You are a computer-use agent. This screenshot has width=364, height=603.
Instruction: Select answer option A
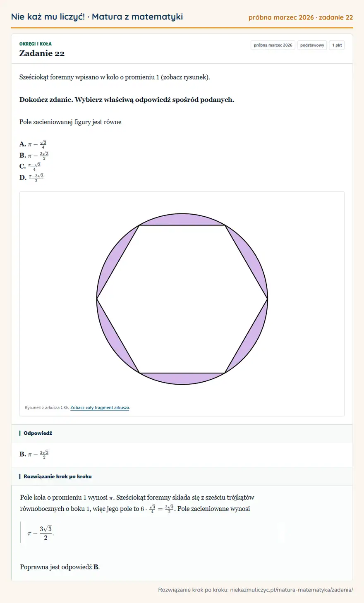click(33, 144)
